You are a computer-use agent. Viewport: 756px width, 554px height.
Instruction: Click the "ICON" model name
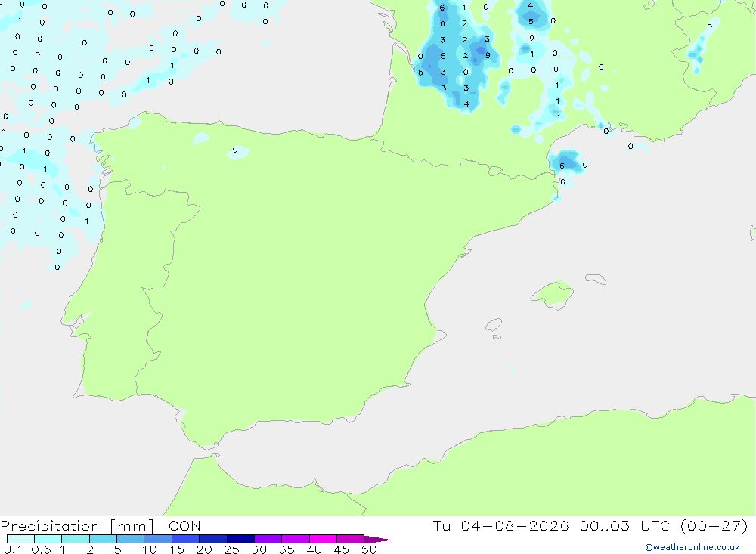(182, 525)
